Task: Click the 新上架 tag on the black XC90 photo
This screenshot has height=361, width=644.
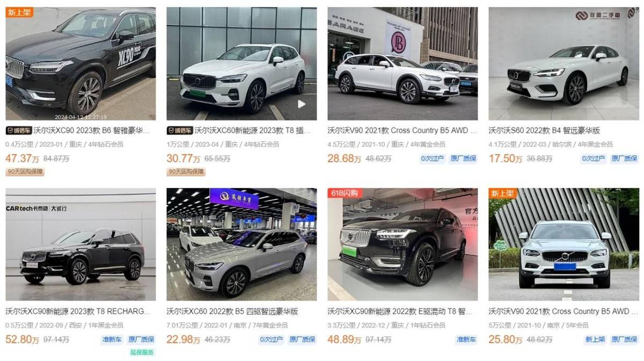Action: [x=19, y=12]
